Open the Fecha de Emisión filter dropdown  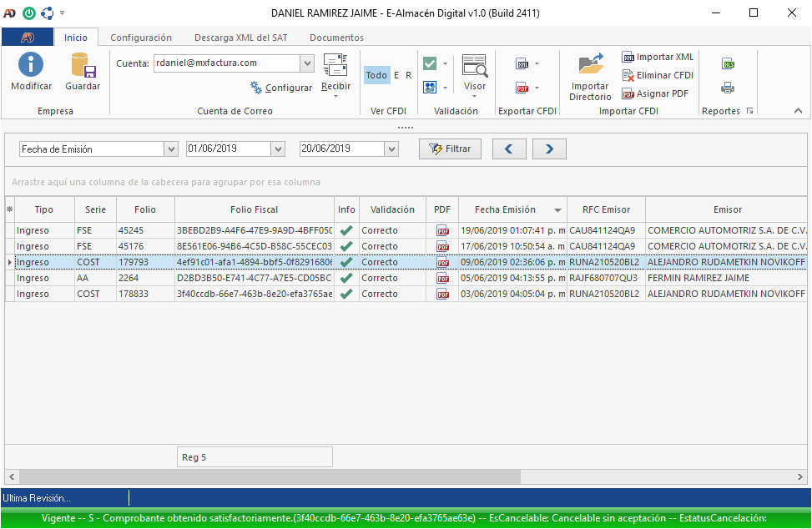coord(171,149)
